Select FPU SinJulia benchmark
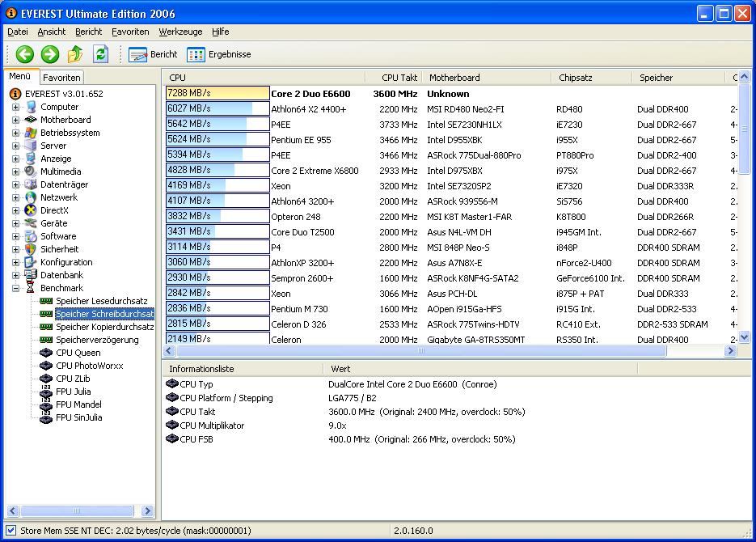 78,417
